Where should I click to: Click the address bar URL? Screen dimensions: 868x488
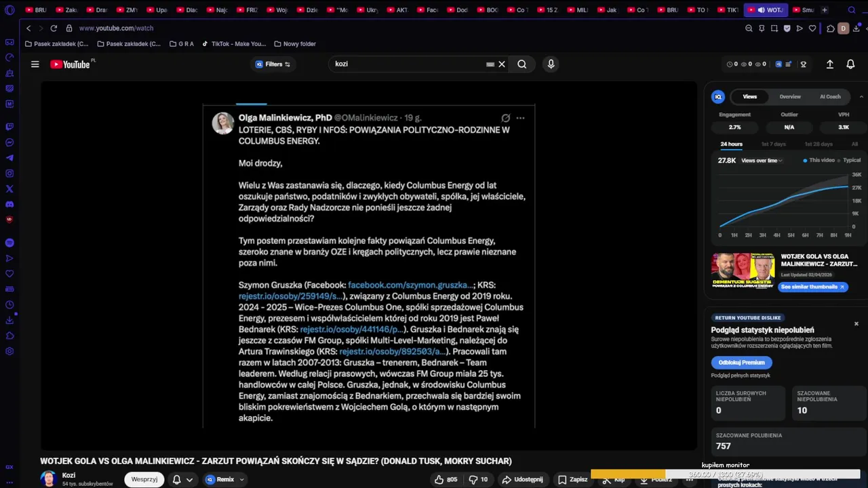click(x=116, y=28)
